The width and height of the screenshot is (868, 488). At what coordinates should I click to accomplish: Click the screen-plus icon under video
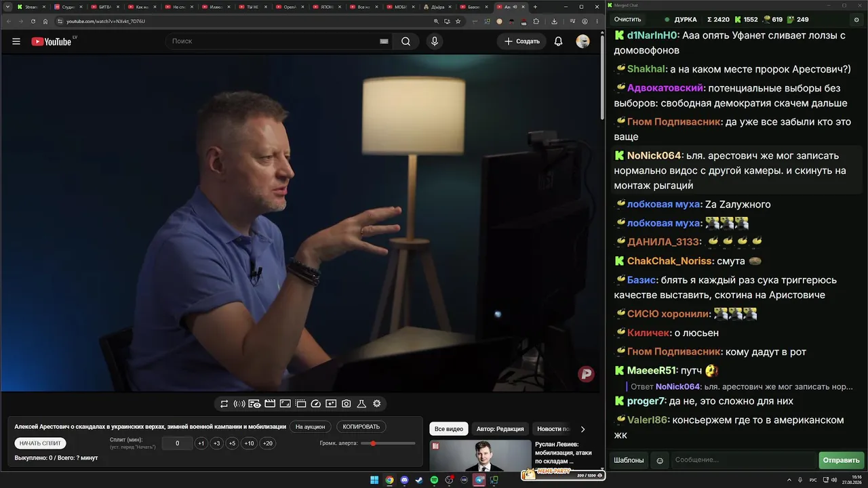click(331, 404)
